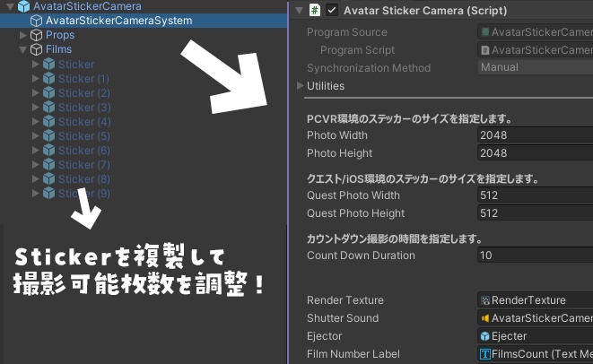Select Sticker (6) in the hierarchy
The width and height of the screenshot is (593, 364).
[x=84, y=151]
